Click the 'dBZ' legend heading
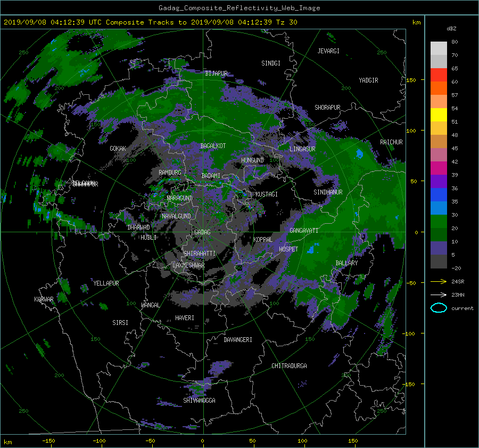The height and width of the screenshot is (448, 479). coord(451,28)
